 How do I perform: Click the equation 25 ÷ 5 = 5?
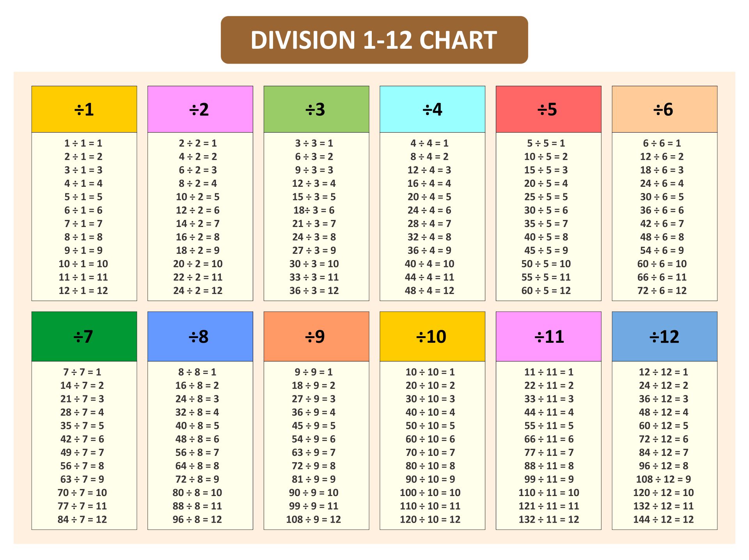[x=546, y=197]
